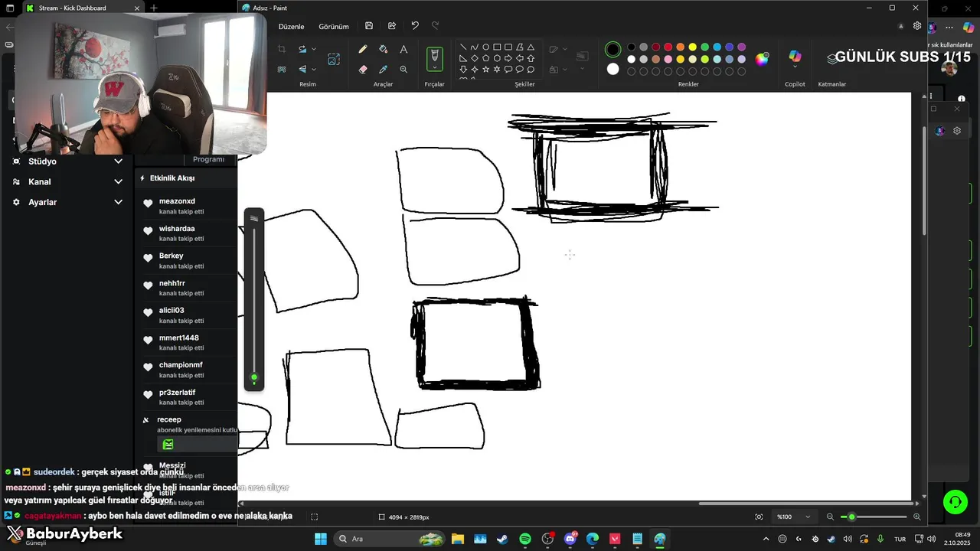This screenshot has width=980, height=551.
Task: Open Steam from the taskbar
Action: coord(502,539)
